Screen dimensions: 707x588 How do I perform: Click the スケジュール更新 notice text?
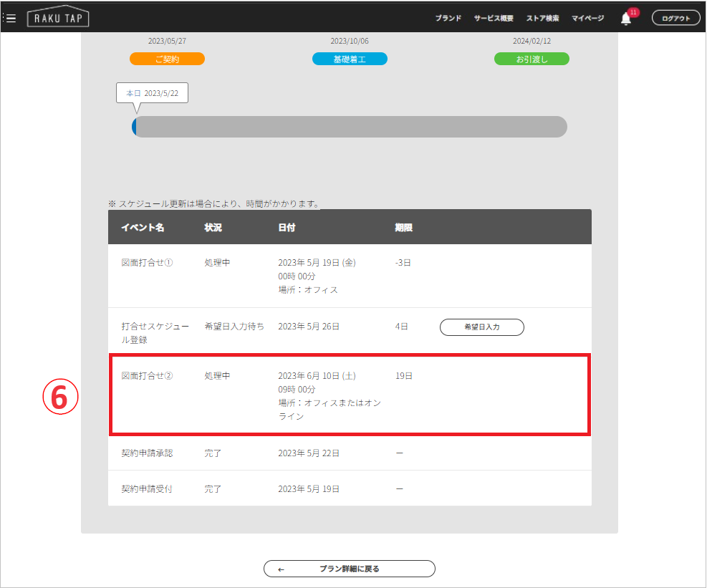pyautogui.click(x=215, y=204)
